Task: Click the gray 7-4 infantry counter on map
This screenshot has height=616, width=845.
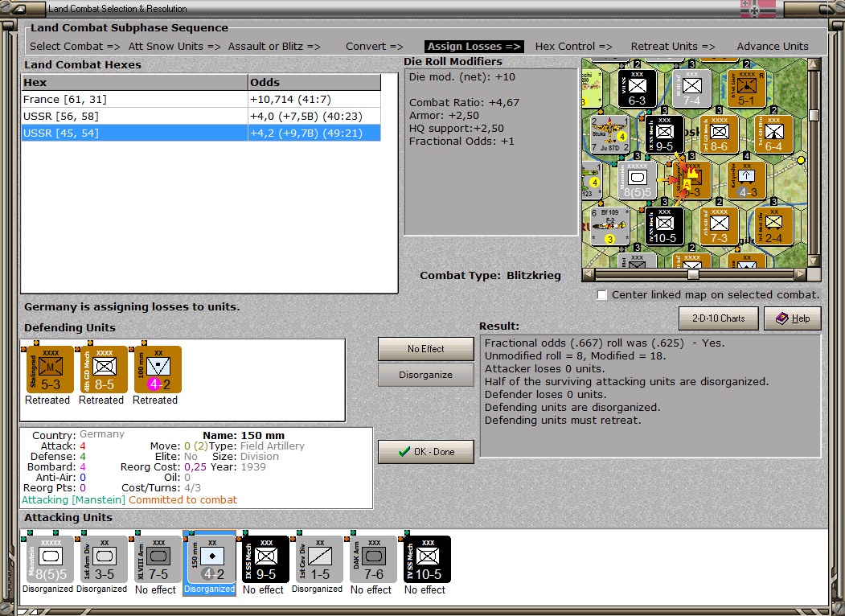Action: click(x=691, y=88)
